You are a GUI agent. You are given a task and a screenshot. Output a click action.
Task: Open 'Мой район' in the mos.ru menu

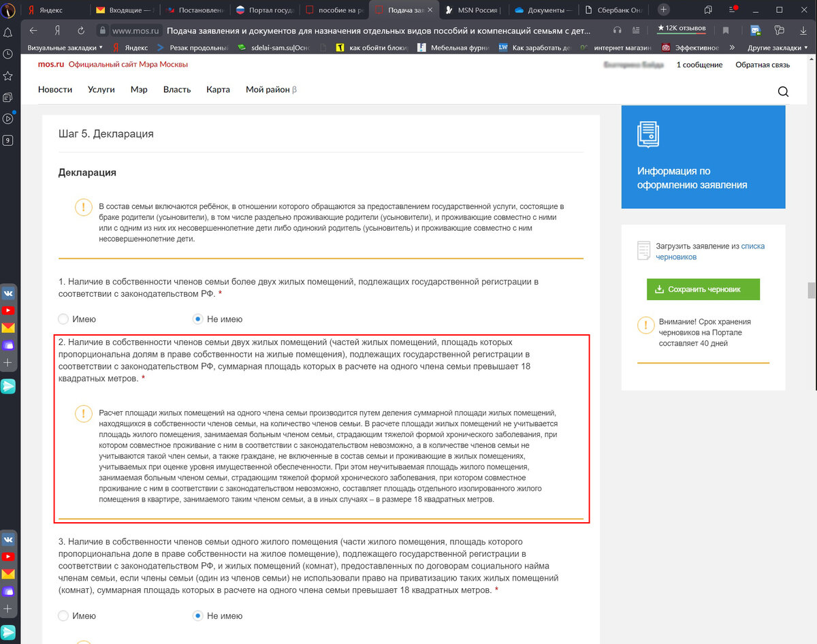[x=271, y=89]
